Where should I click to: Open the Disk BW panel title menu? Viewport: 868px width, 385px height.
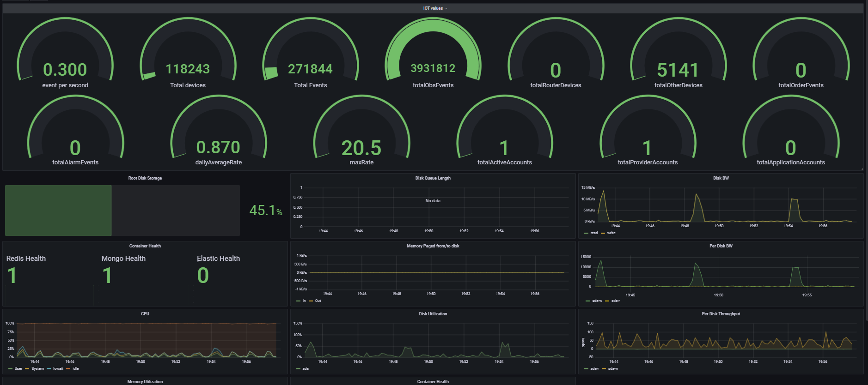pos(721,178)
